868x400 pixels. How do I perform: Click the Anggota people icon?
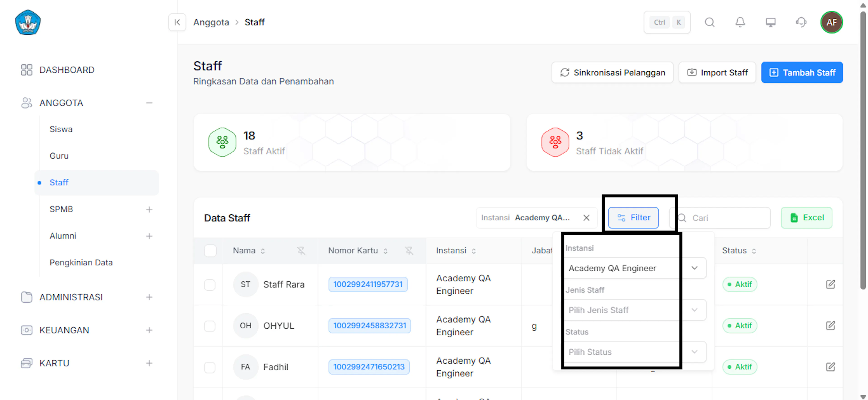(x=26, y=103)
